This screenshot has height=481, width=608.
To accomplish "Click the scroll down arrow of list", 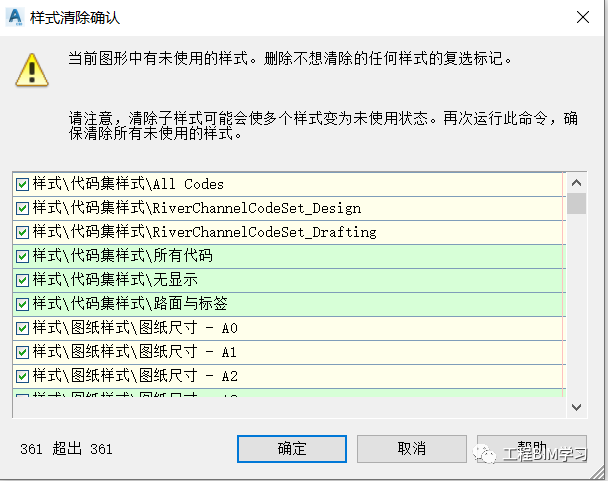I will coord(576,407).
